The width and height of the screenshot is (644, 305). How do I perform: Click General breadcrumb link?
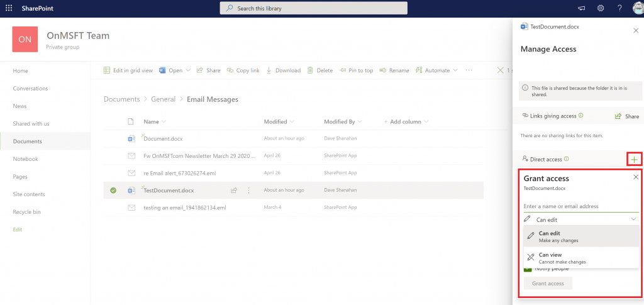(163, 99)
